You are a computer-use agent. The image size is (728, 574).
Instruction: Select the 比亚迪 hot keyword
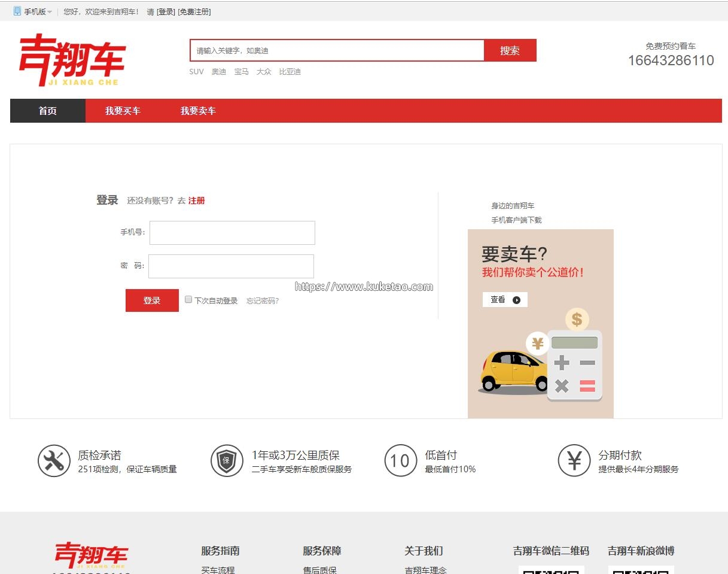point(290,72)
